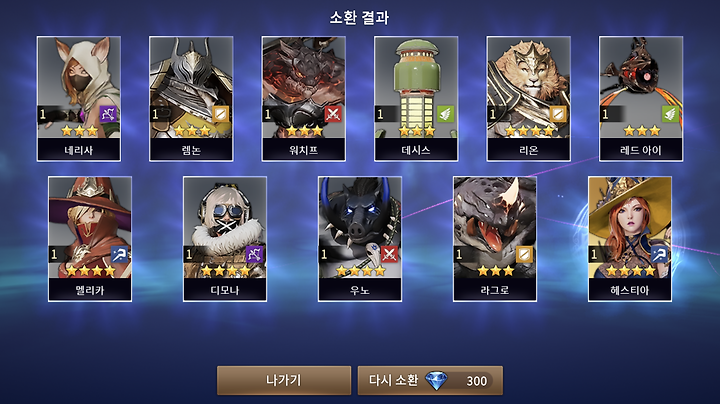
Task: Click the shield class icon on 렘논 card
Action: 221,114
